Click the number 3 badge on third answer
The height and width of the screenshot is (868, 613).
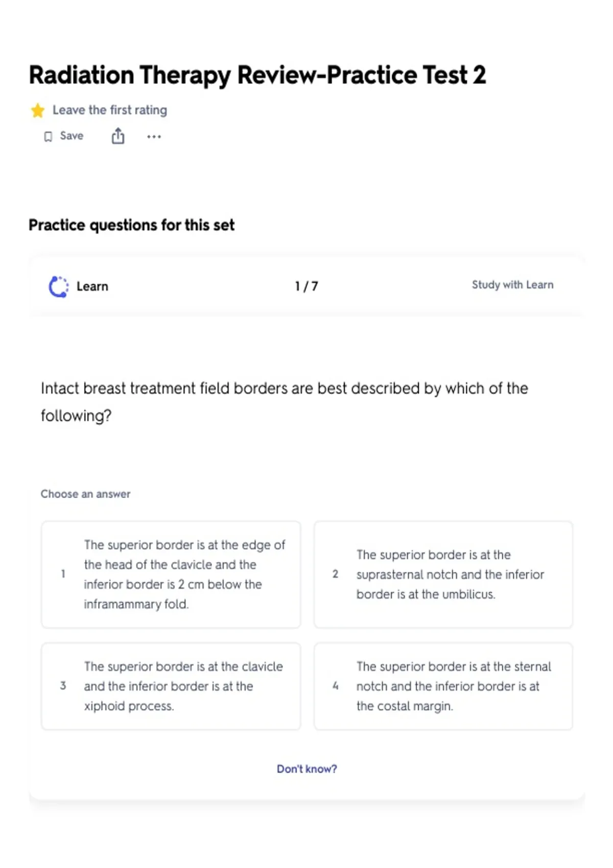coord(63,686)
